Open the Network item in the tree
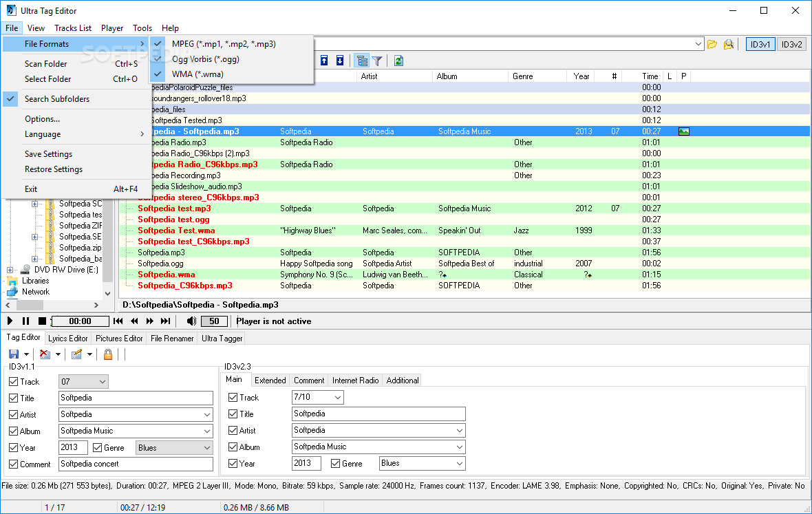The height and width of the screenshot is (514, 812). pos(36,292)
